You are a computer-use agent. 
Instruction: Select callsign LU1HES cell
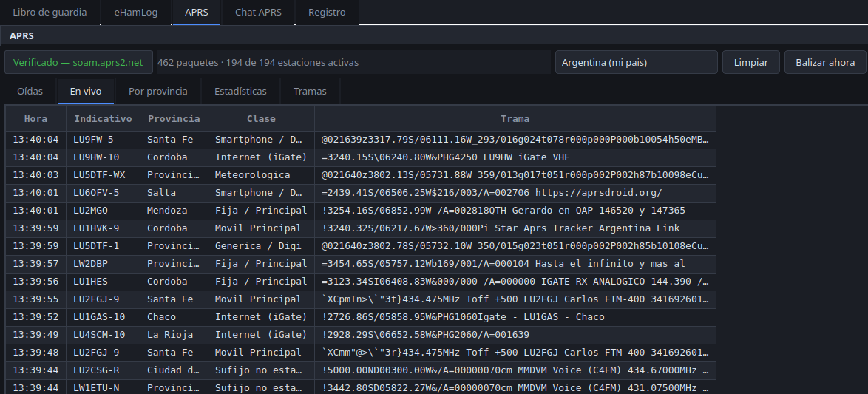click(103, 281)
